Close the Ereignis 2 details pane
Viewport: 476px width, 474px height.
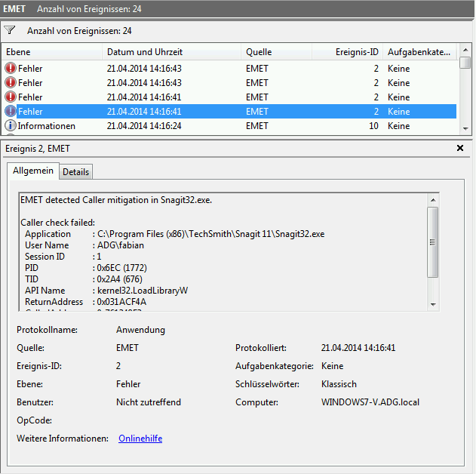[x=460, y=148]
